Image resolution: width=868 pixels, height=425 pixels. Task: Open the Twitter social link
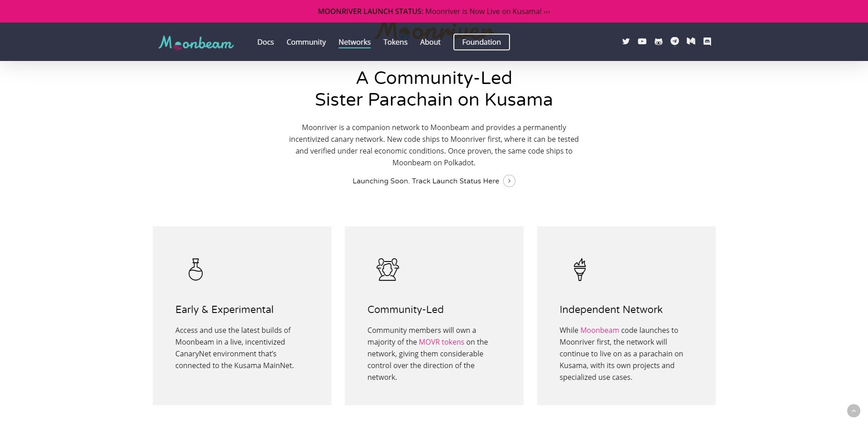626,42
